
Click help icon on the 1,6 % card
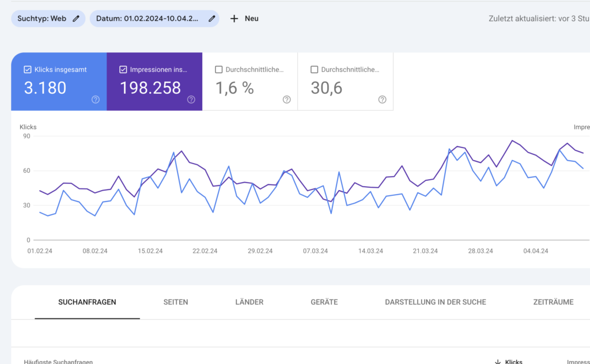[287, 100]
